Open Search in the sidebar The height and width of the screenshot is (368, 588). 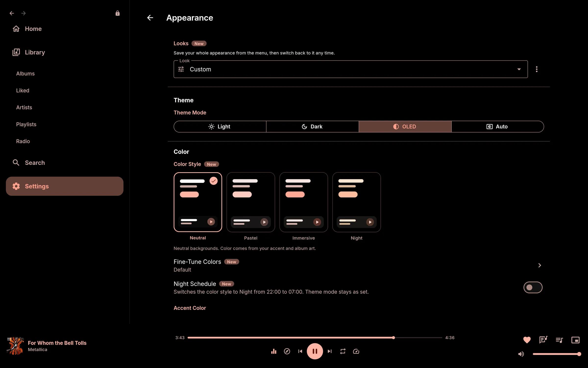[x=65, y=163]
